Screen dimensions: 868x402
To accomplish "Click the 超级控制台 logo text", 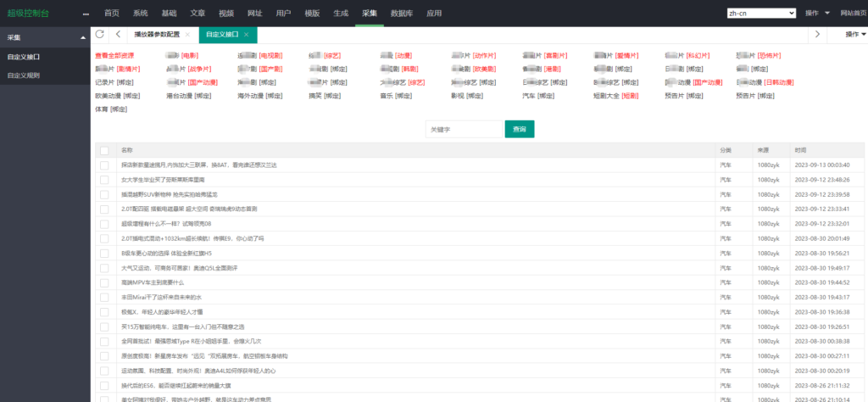I will click(28, 14).
